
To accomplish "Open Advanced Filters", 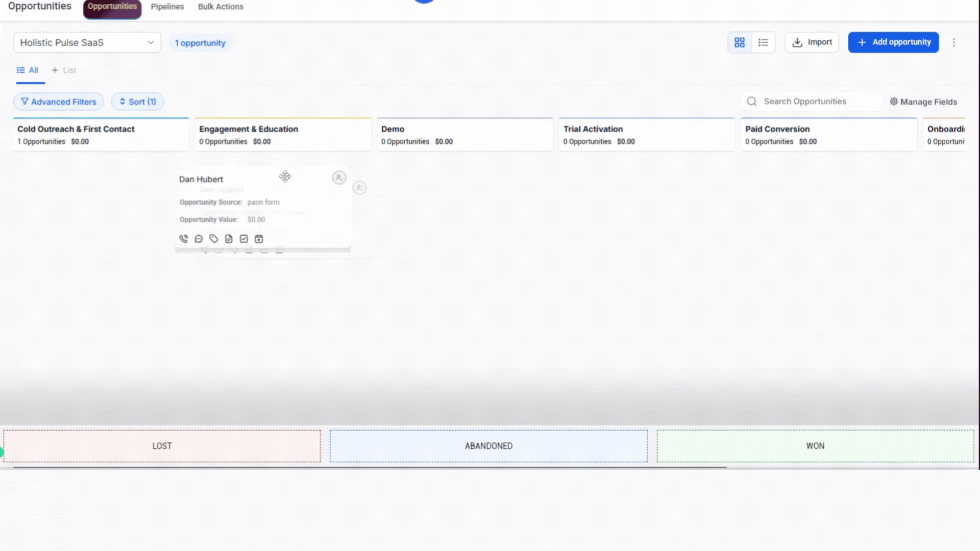I will pyautogui.click(x=59, y=102).
